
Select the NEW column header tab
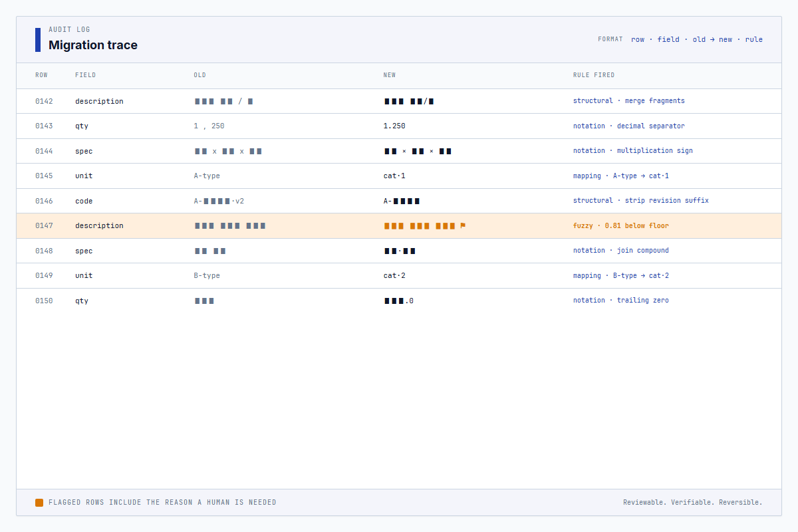tap(389, 75)
